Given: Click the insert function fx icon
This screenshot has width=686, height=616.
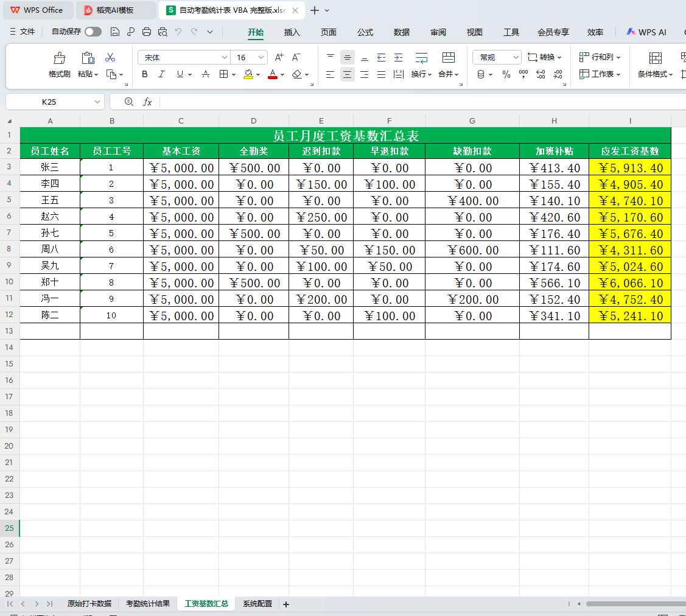Looking at the screenshot, I should pos(147,102).
